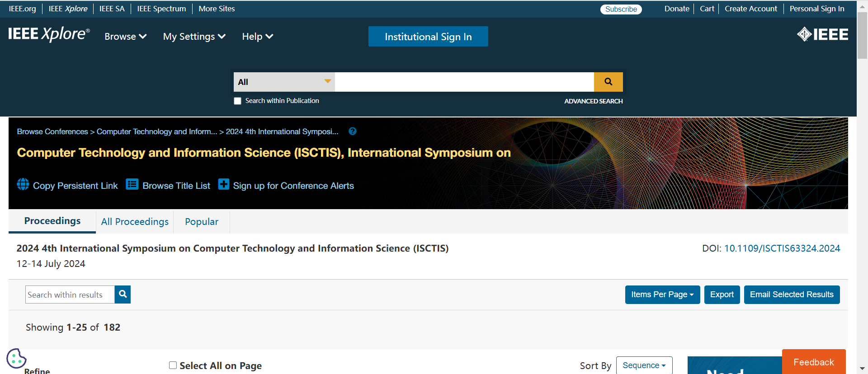Viewport: 868px width, 374px height.
Task: Open the IEEE Spectrum site link
Action: coord(161,9)
